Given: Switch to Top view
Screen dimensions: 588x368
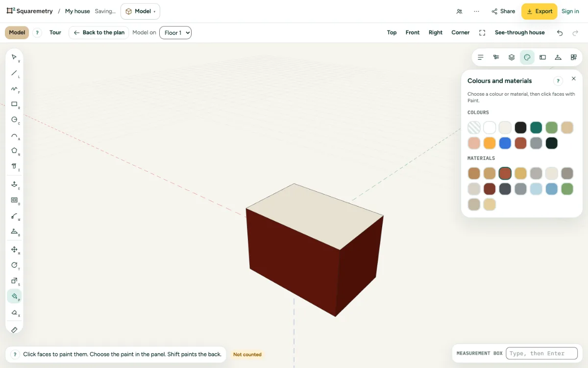Looking at the screenshot, I should (x=392, y=33).
